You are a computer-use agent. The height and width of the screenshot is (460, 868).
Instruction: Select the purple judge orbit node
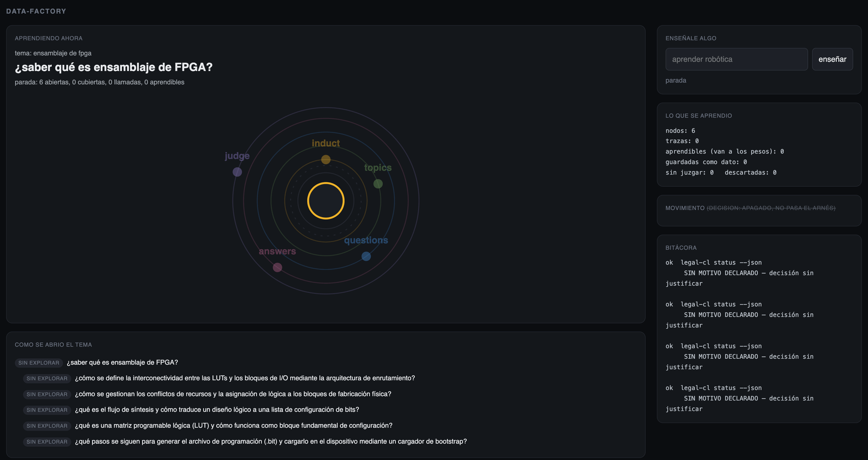237,172
